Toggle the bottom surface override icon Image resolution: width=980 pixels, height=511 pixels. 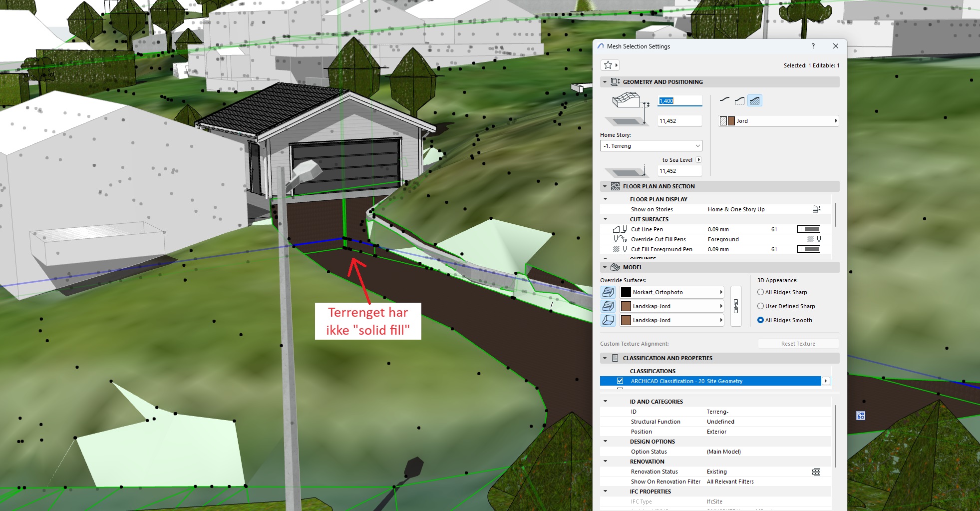pyautogui.click(x=608, y=320)
